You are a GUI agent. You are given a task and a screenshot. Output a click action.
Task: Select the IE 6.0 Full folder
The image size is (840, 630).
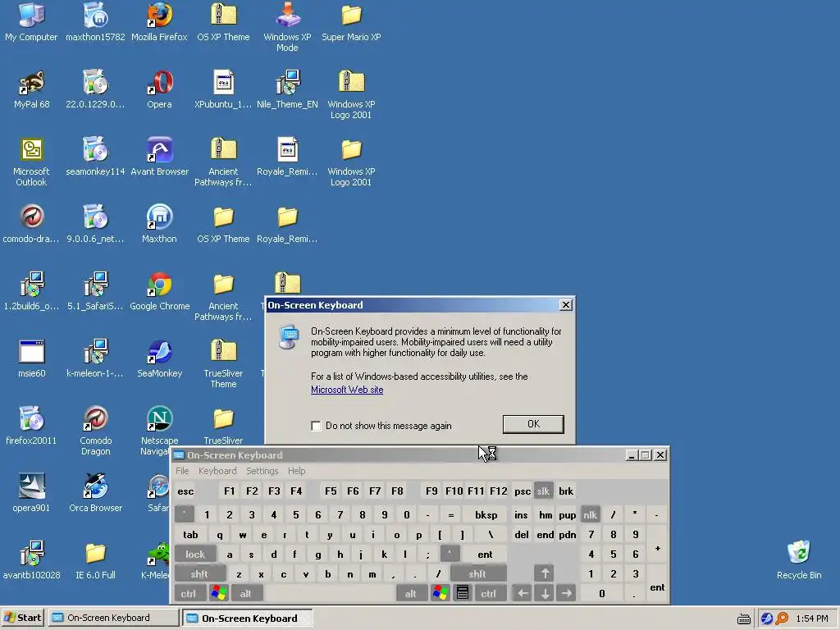95,559
